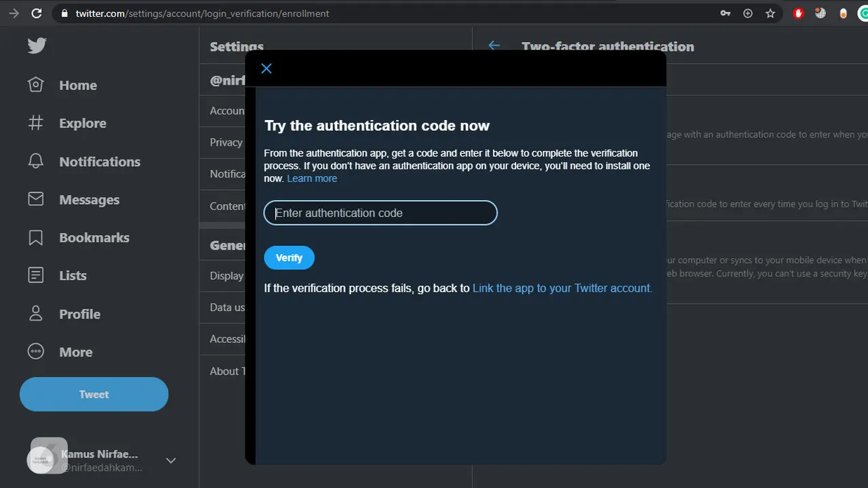Open Notifications bell icon
The height and width of the screenshot is (488, 868).
(x=35, y=161)
